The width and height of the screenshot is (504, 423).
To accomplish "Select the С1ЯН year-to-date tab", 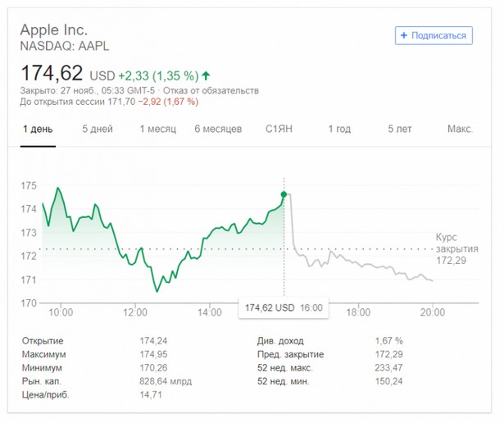I will [279, 130].
